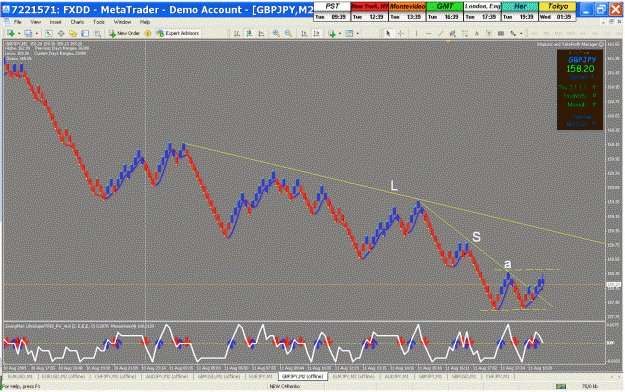This screenshot has height=392, width=625.
Task: Select the text label 'T' tool
Action: tap(489, 34)
